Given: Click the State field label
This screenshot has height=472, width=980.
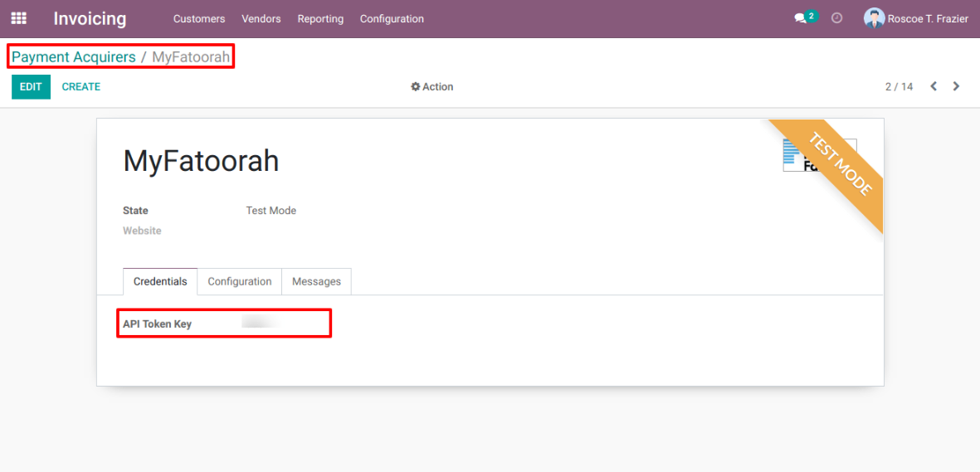Looking at the screenshot, I should 135,211.
